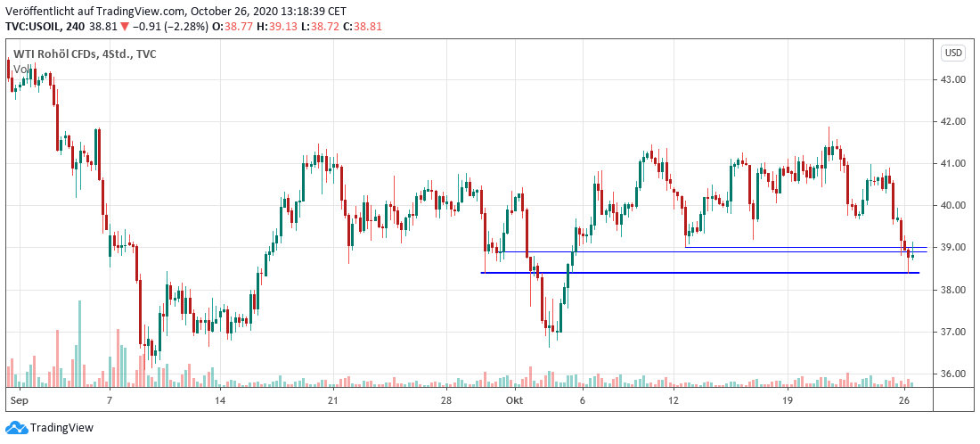Click the 26 date marker on time axis
The width and height of the screenshot is (980, 444).
point(904,402)
